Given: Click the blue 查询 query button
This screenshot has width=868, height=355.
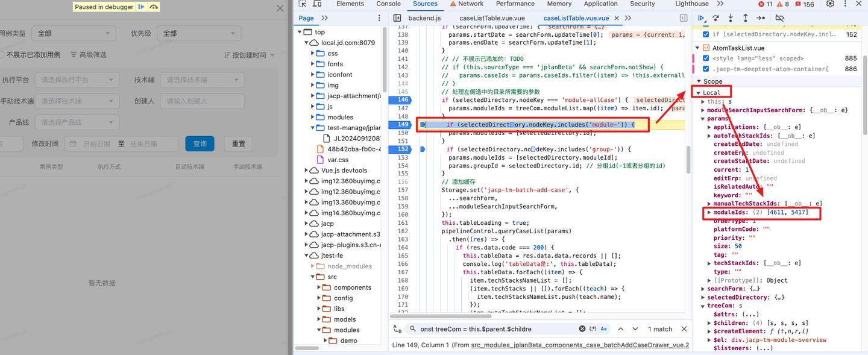Looking at the screenshot, I should tap(200, 144).
